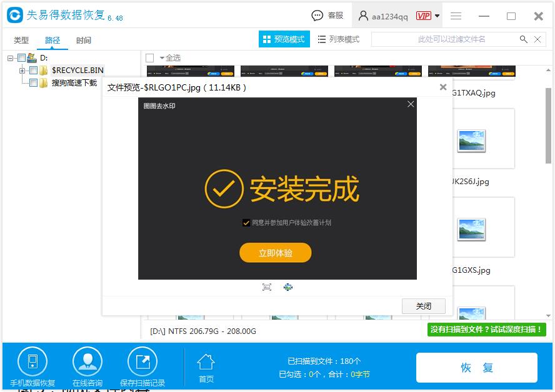
Task: Open the account dropdown arrow next to VIP
Action: (437, 16)
